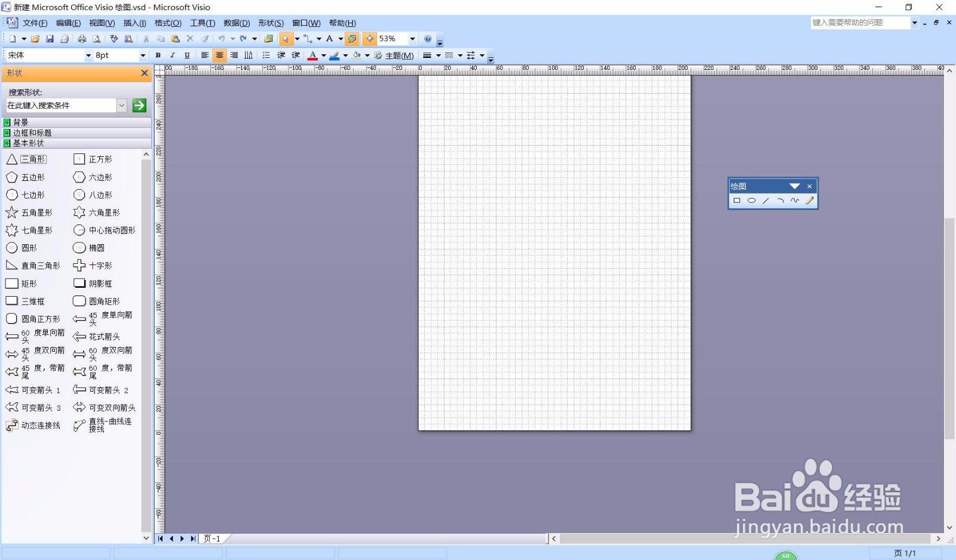Toggle Italic formatting

[x=173, y=56]
